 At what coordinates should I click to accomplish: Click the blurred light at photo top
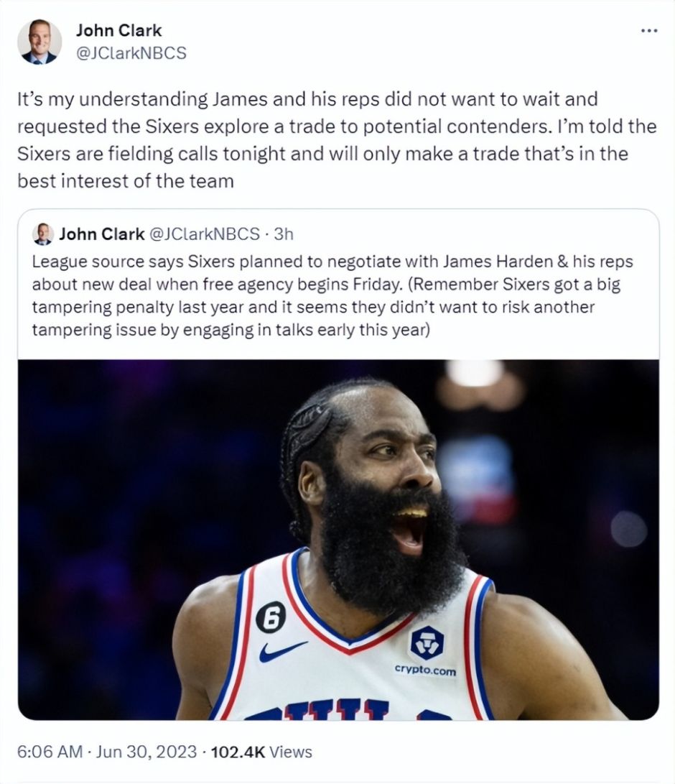[475, 374]
